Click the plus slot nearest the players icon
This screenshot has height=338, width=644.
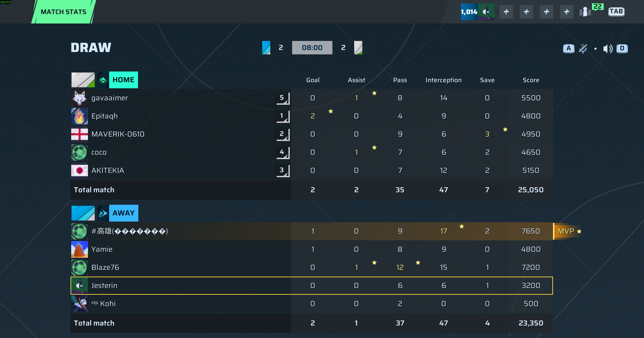(x=567, y=12)
